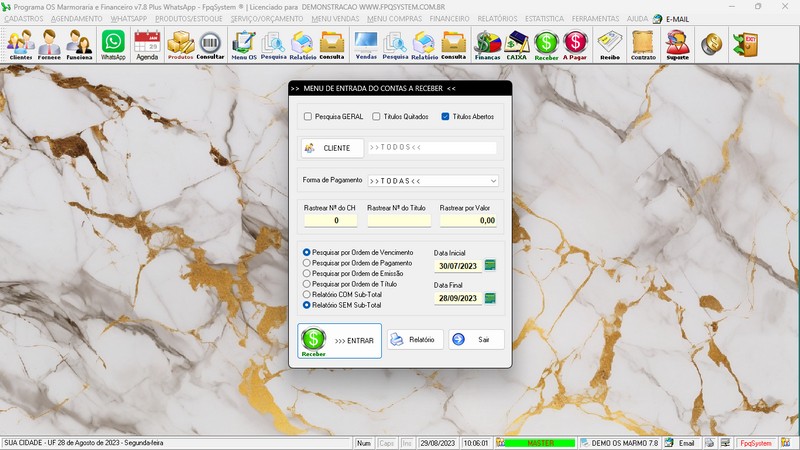Click Relatório icon left of Vendas
800x450 pixels.
pyautogui.click(x=303, y=45)
